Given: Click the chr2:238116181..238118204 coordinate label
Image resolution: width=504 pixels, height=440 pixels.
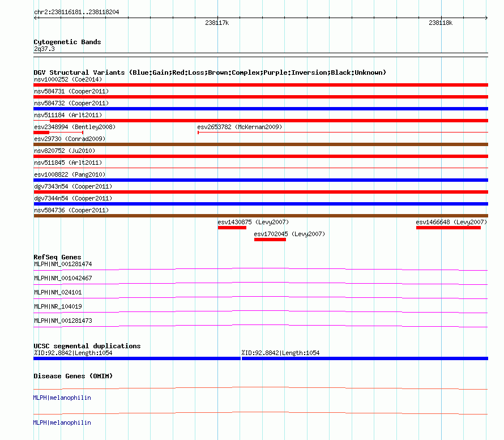Looking at the screenshot, I should pos(76,12).
